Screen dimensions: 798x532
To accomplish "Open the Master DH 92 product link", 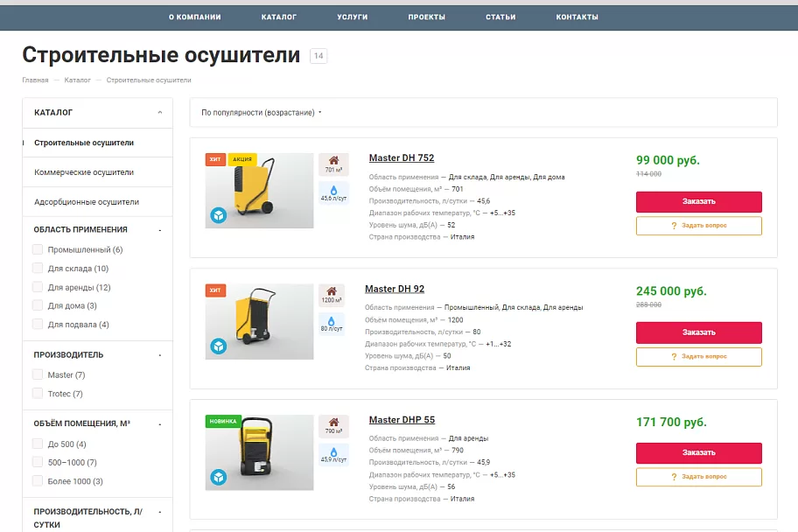I will click(x=395, y=289).
